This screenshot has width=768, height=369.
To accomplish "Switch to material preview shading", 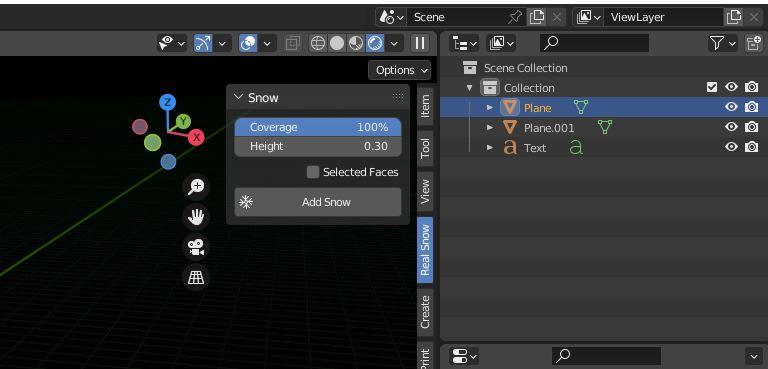I will point(356,44).
